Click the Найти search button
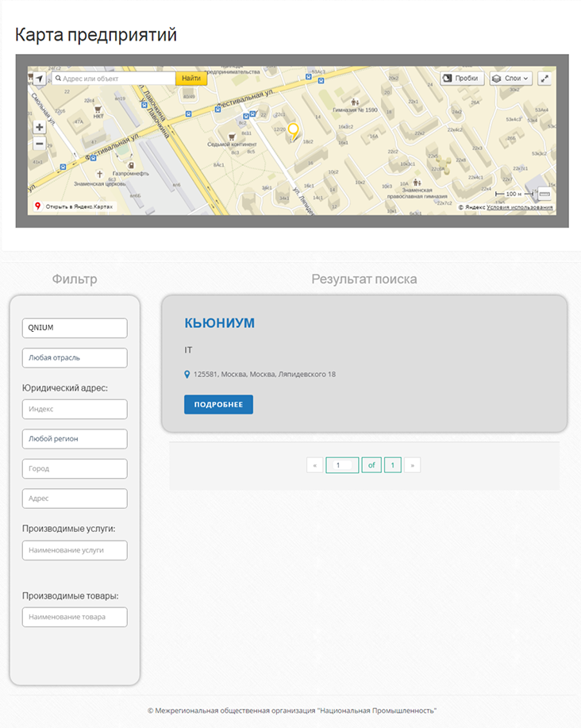Screen dimensions: 581x728 tap(191, 79)
